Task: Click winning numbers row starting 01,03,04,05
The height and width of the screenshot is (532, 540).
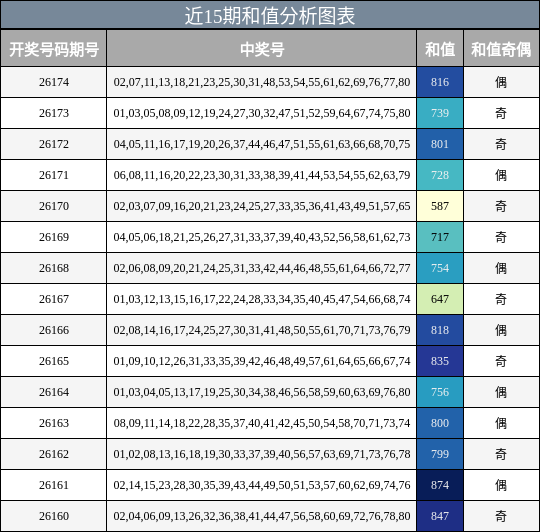Action: pos(262,392)
